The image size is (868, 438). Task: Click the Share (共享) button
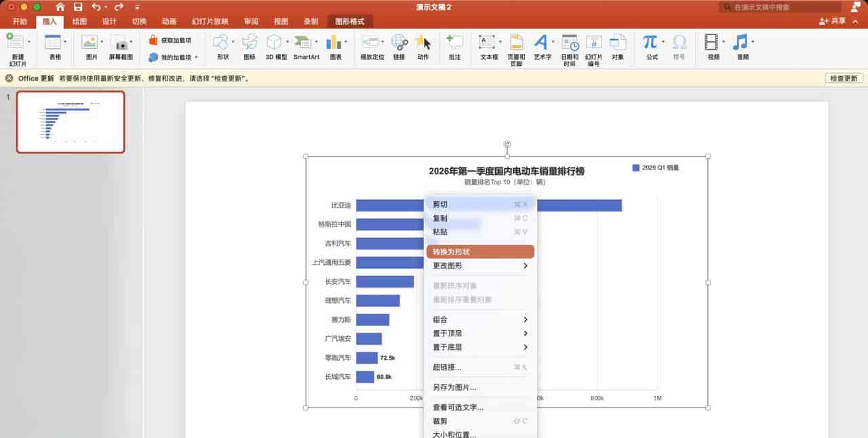click(833, 22)
